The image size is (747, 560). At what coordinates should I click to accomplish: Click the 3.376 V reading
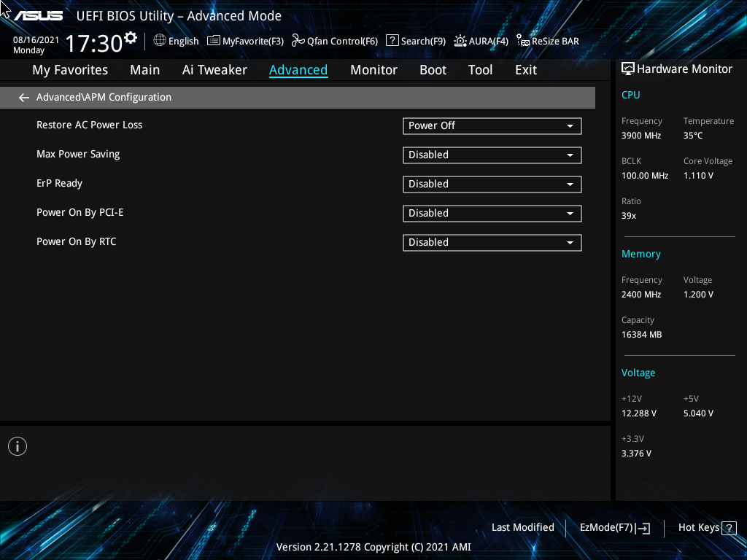636,454
